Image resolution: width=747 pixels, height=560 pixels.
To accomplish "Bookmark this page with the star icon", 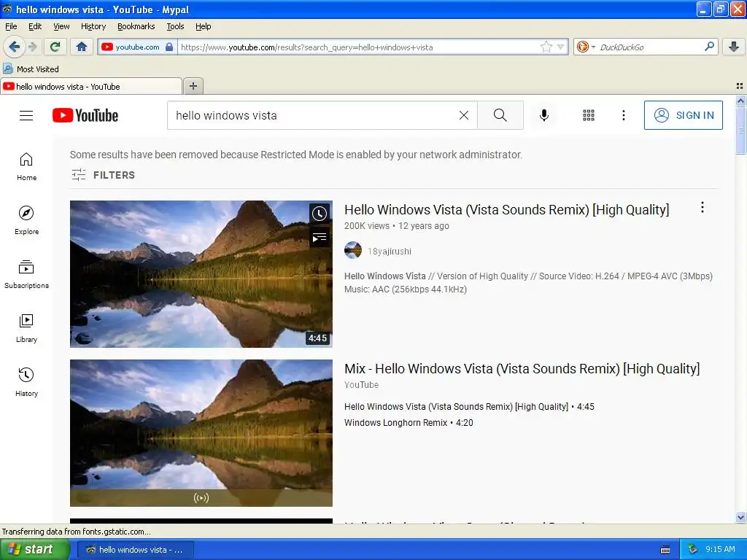I will [546, 47].
